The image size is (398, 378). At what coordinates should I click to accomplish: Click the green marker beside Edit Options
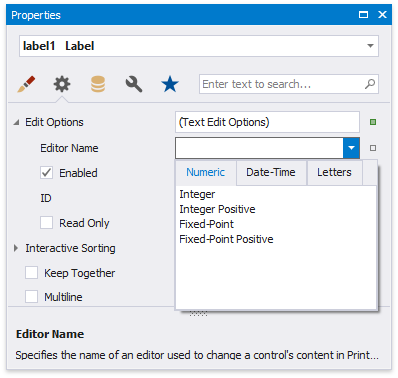coord(373,122)
